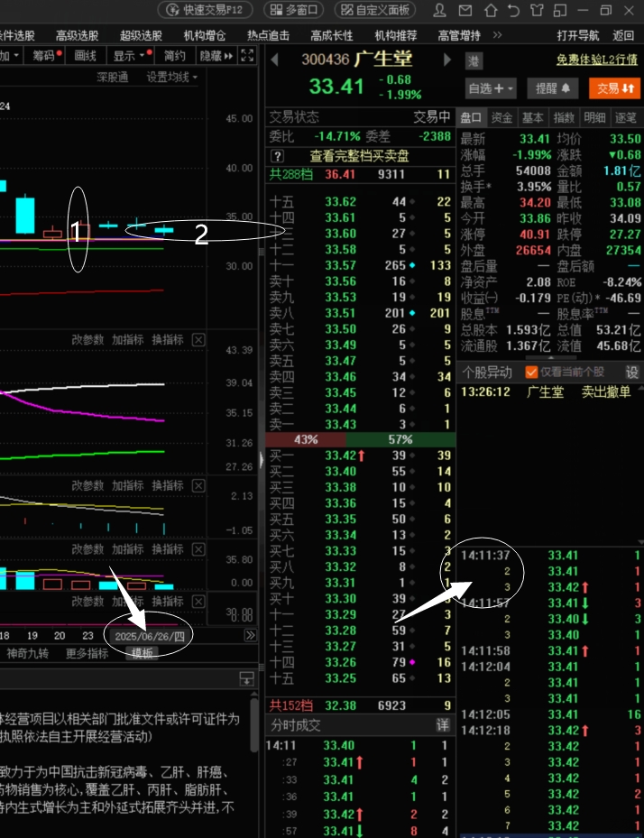This screenshot has height=838, width=644.
Task: Switch to 资金 tab
Action: (501, 117)
